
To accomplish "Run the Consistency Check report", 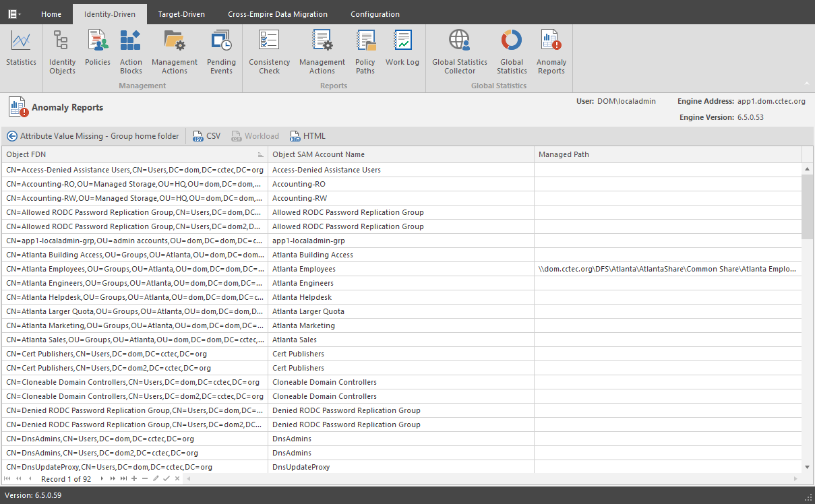I will click(269, 53).
